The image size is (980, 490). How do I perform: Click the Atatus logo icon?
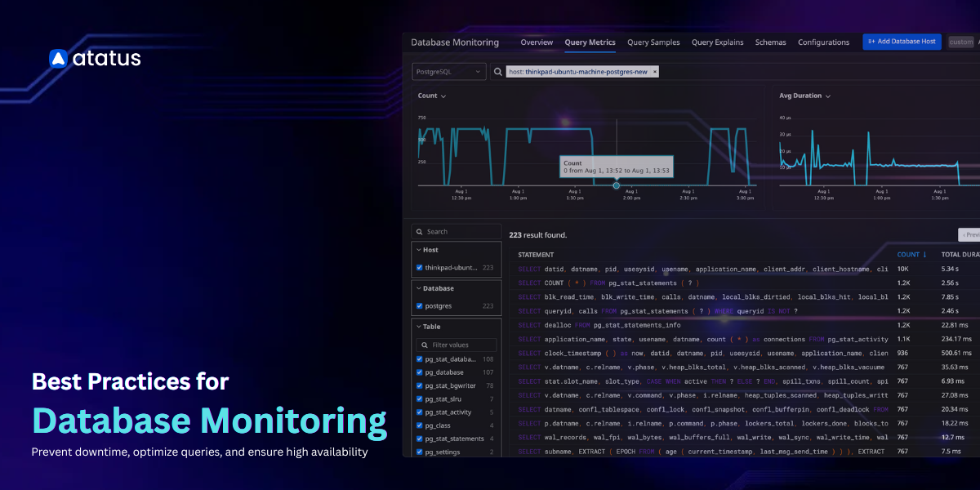(x=57, y=58)
